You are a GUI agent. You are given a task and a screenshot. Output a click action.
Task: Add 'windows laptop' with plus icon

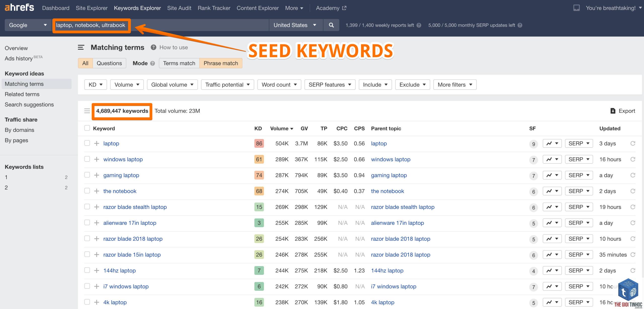97,159
